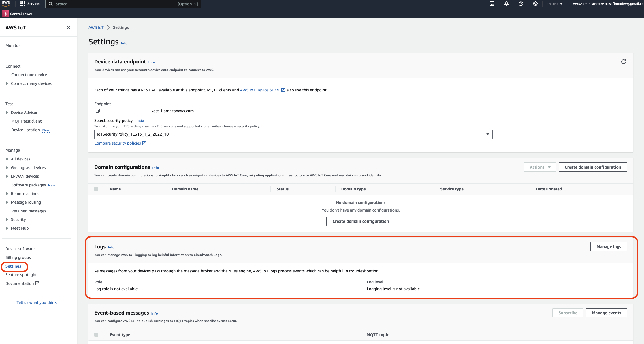
Task: Open MQTT test client
Action: click(26, 121)
